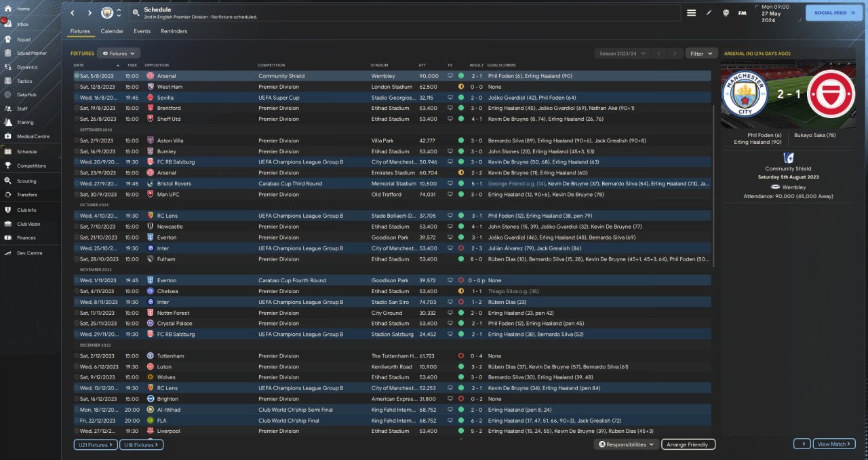Open the Responsibilities dropdown
868x460 pixels.
tap(627, 444)
